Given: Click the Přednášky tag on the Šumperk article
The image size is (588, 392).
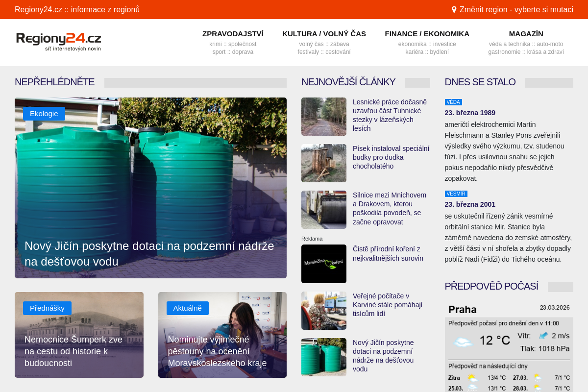Looking at the screenshot, I should pos(47,308).
